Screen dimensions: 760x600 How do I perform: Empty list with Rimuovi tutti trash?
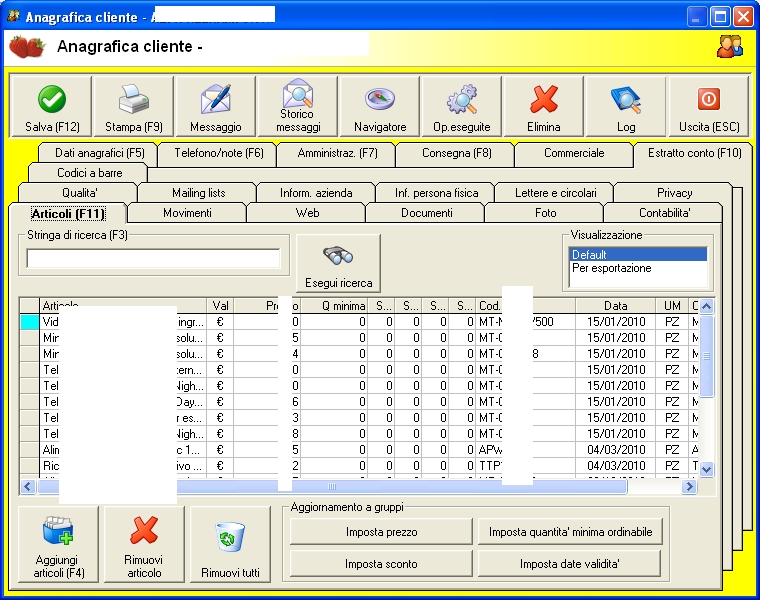click(230, 546)
